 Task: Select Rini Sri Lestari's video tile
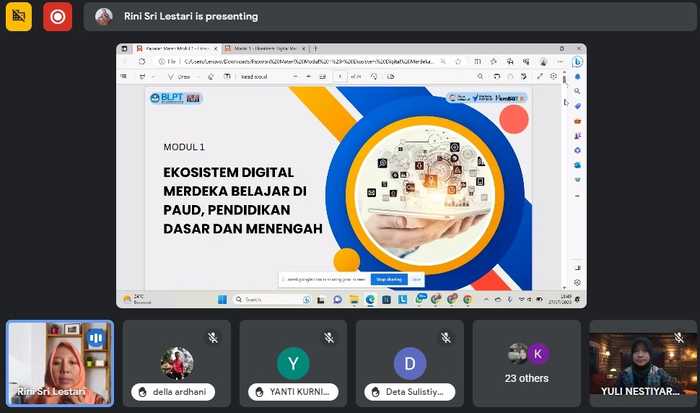(x=60, y=363)
